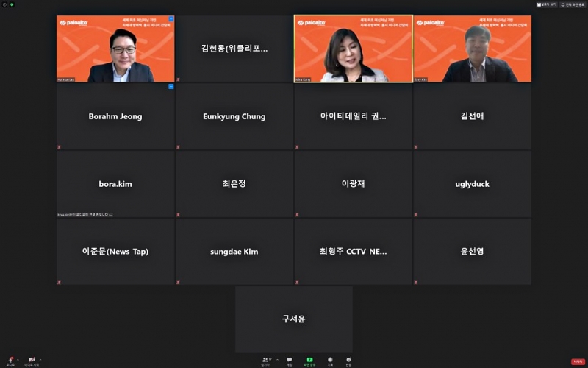Select the 김선애 participant tile
The width and height of the screenshot is (588, 368).
point(473,116)
